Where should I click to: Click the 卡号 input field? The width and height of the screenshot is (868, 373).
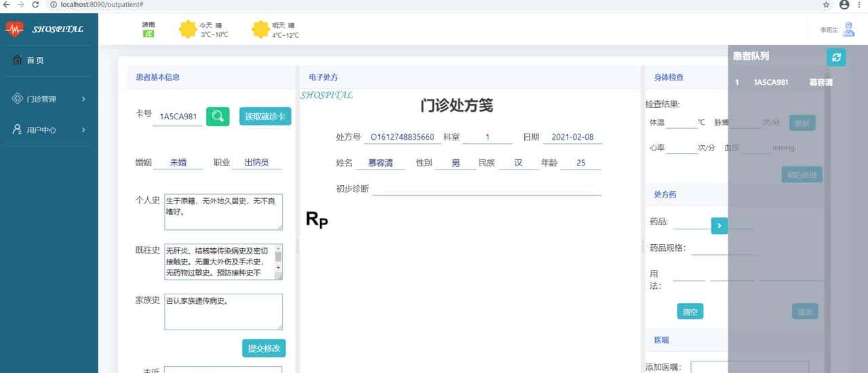tap(178, 117)
